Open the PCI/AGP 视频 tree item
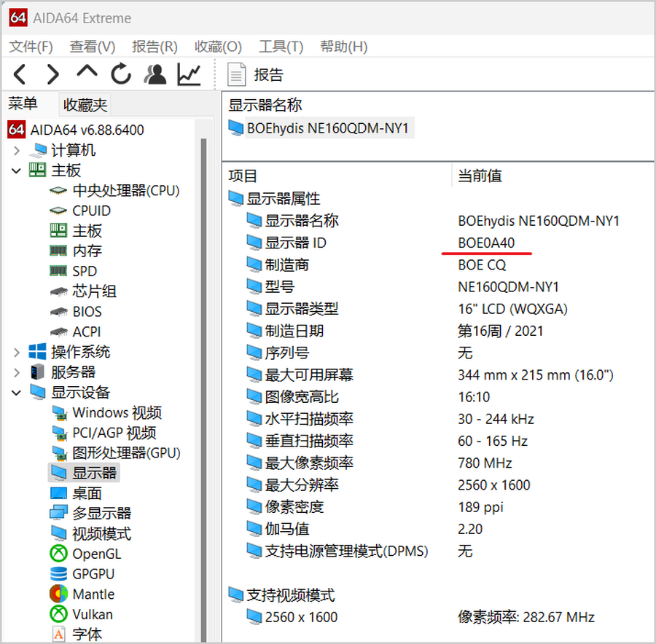This screenshot has height=644, width=656. 104,433
